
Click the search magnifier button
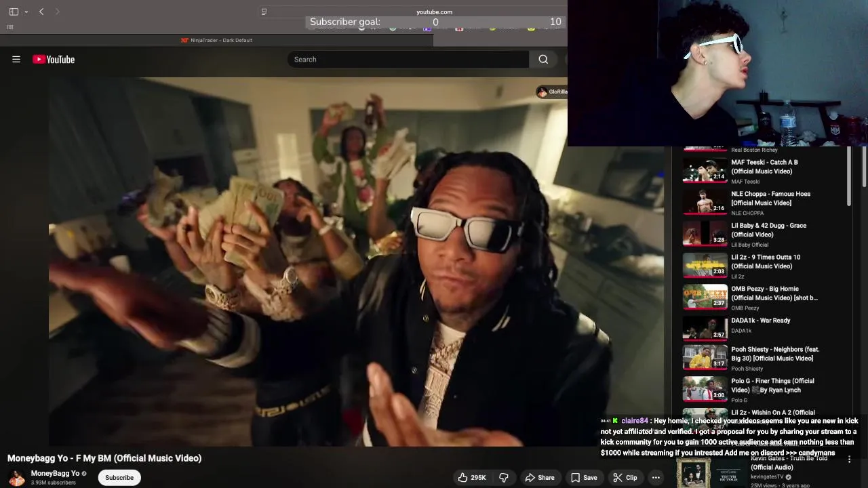point(543,60)
